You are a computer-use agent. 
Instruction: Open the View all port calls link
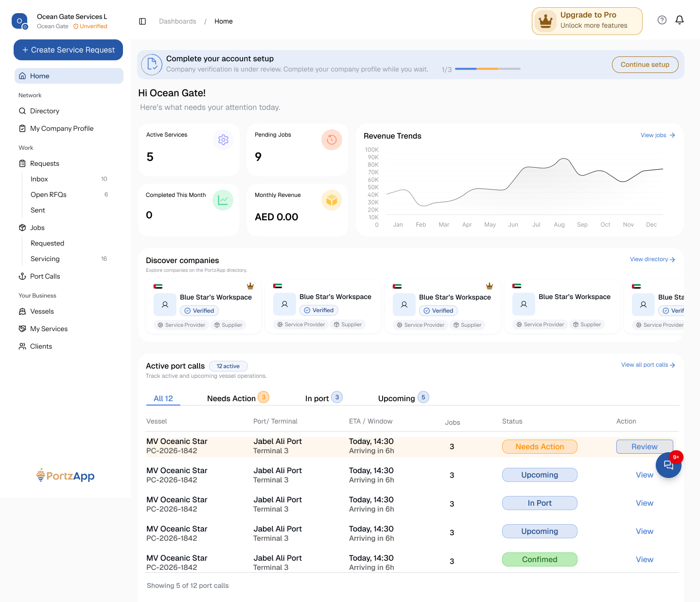[x=648, y=365]
